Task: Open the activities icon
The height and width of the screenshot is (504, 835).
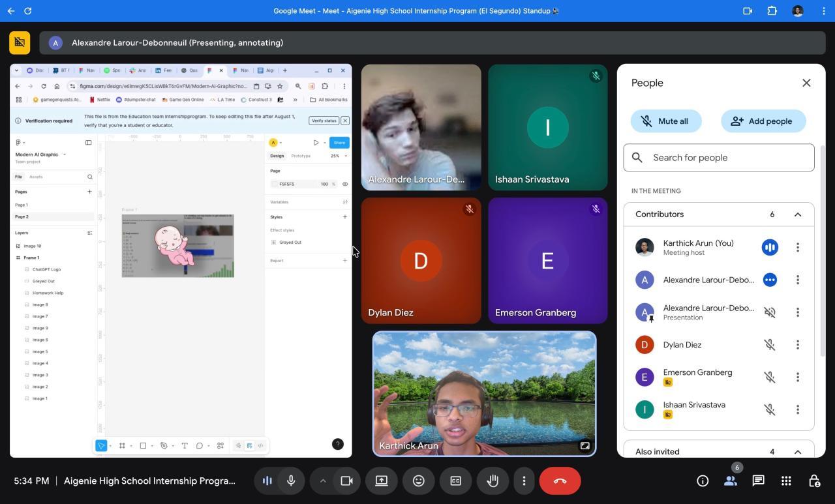Action: pos(786,481)
